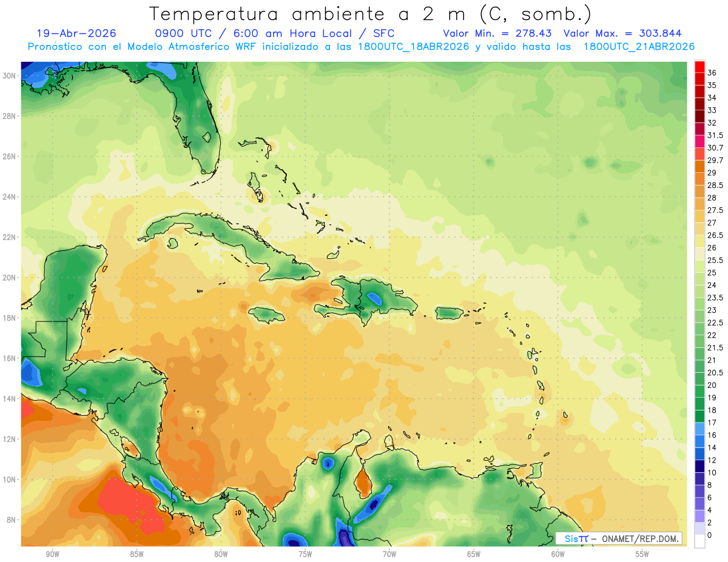Click the 19-Abr-2026 date label
The image size is (728, 562).
pyautogui.click(x=76, y=33)
